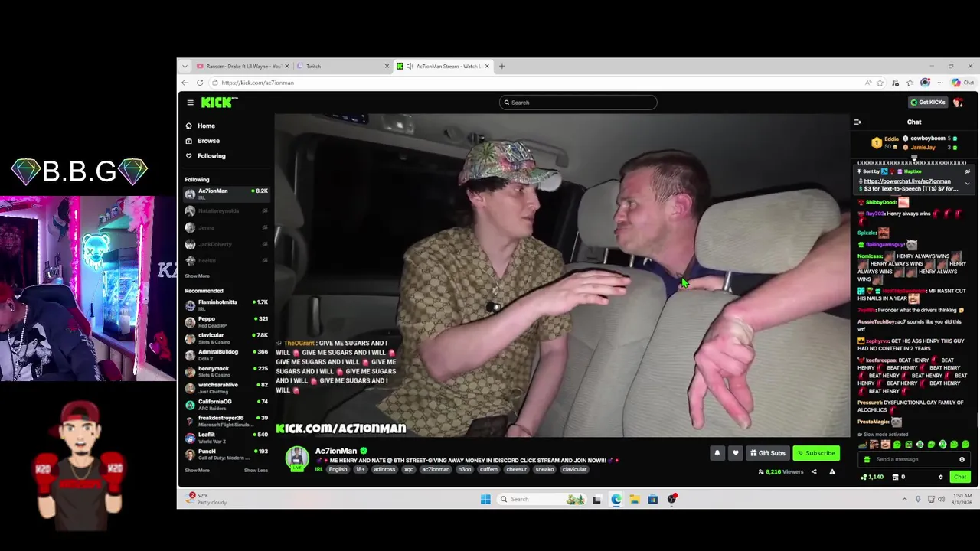The image size is (980, 551).
Task: Click the adinross tag
Action: pos(384,470)
